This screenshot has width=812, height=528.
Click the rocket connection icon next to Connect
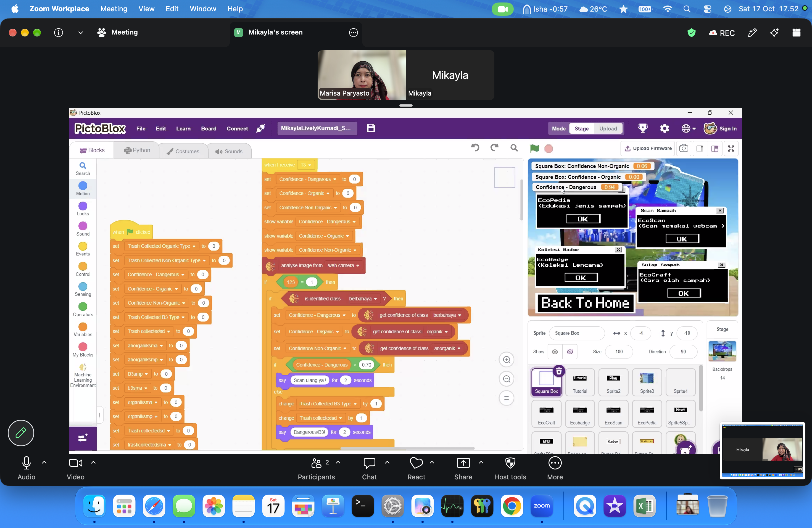click(x=261, y=128)
